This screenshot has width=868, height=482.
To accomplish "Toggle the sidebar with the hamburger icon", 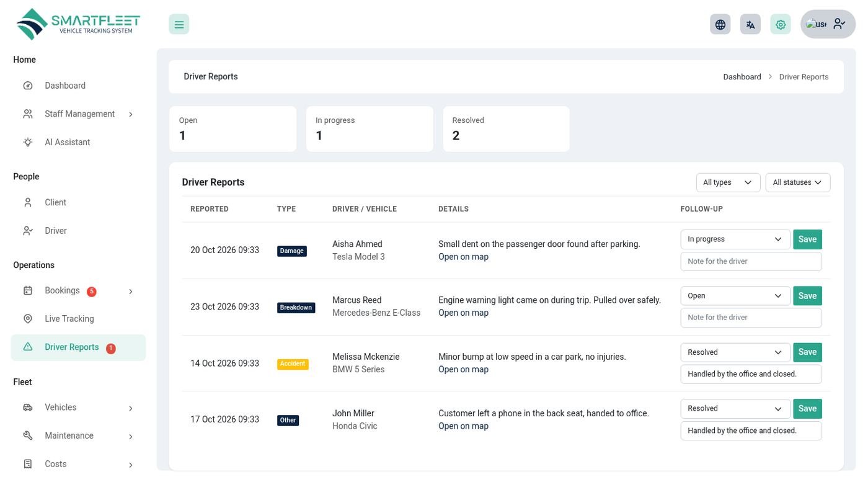I will [x=179, y=24].
